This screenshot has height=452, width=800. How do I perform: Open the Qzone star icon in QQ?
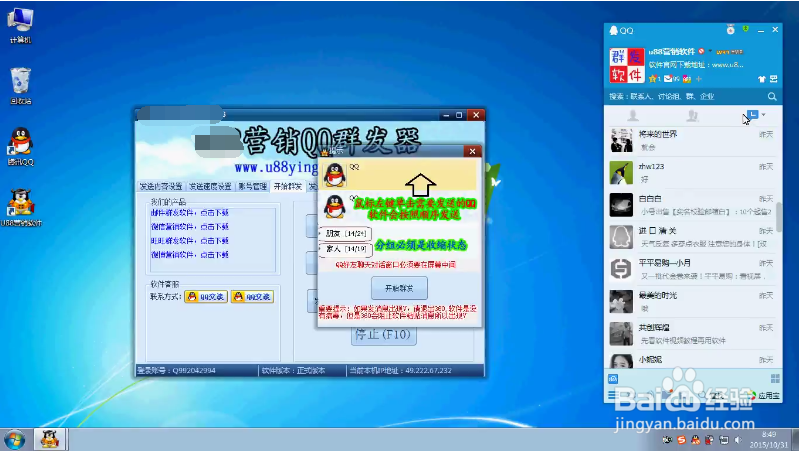(654, 79)
